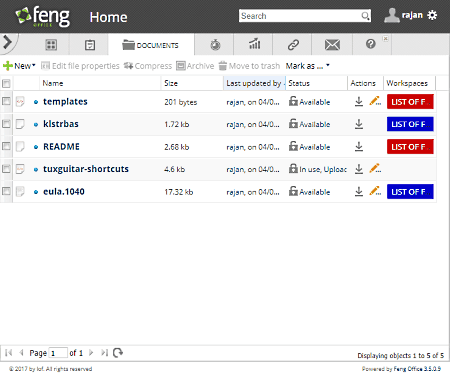Open the Mark as dropdown
Viewport: 450px width, 374px height.
coord(307,66)
